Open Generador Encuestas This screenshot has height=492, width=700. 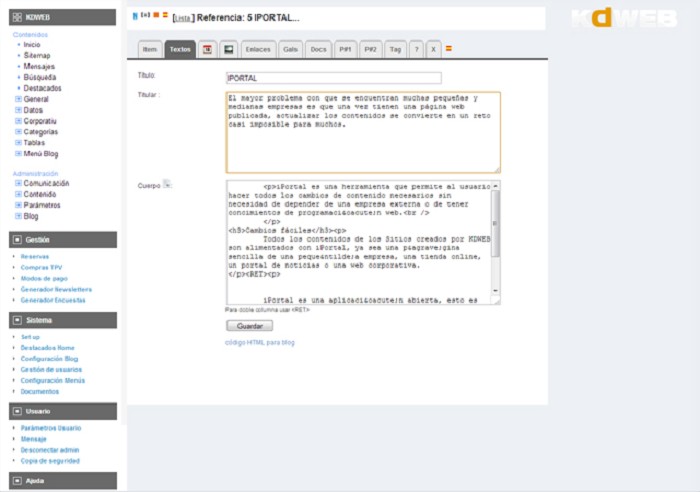coord(53,300)
